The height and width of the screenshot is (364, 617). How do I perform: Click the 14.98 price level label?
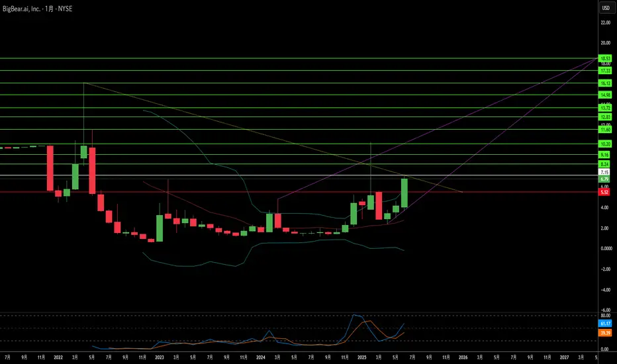click(x=605, y=95)
